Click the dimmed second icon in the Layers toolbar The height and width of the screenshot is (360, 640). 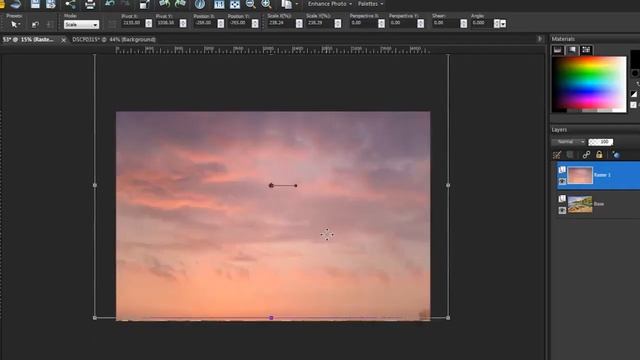pyautogui.click(x=570, y=155)
